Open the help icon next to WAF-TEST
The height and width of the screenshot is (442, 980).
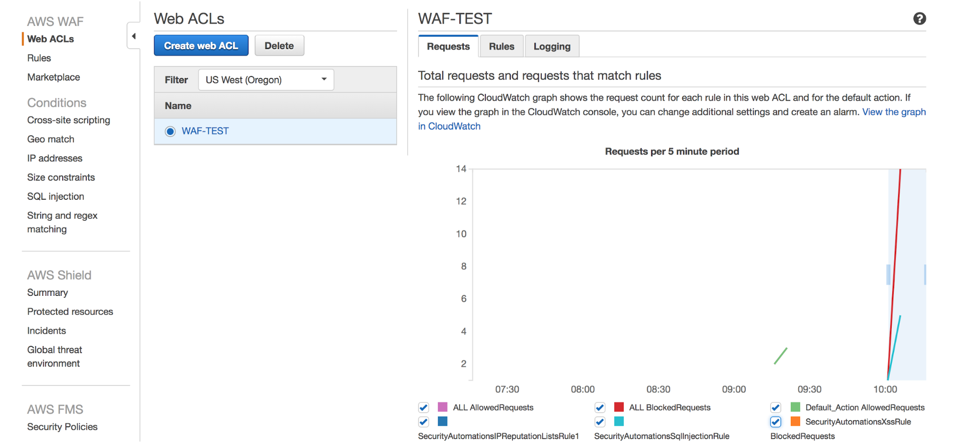[920, 19]
